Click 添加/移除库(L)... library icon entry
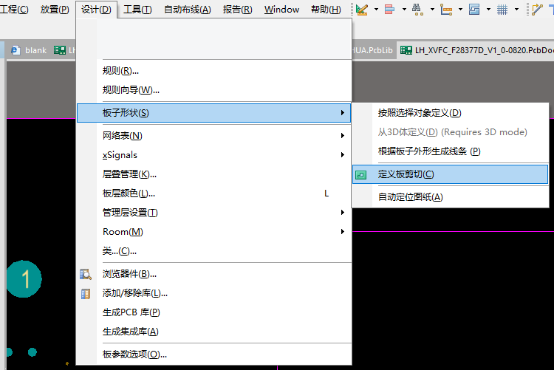554x370 pixels. click(214, 293)
